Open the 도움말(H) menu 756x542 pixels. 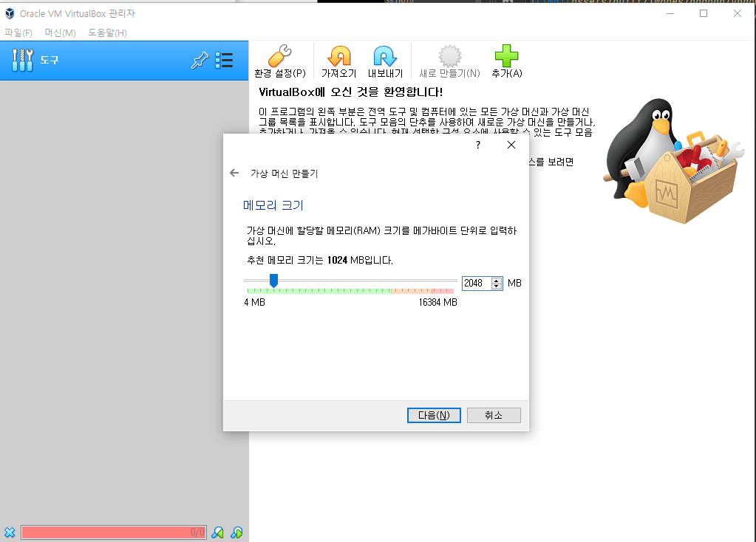[x=107, y=32]
